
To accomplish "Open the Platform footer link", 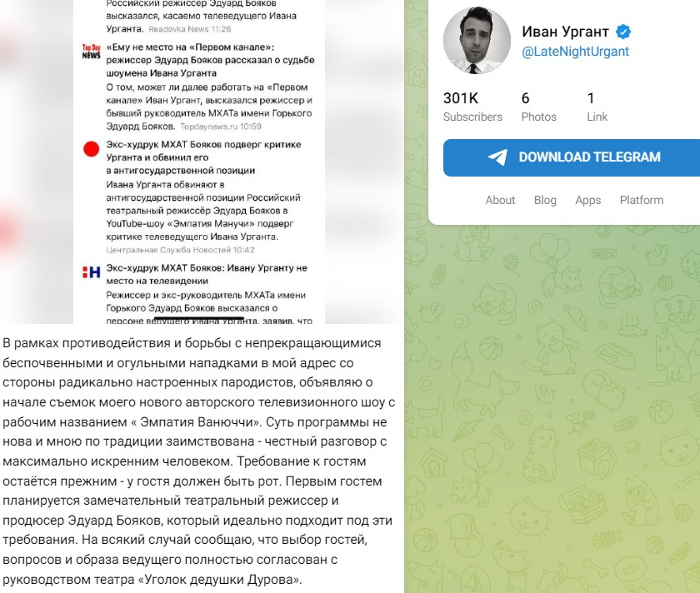I will pyautogui.click(x=642, y=200).
